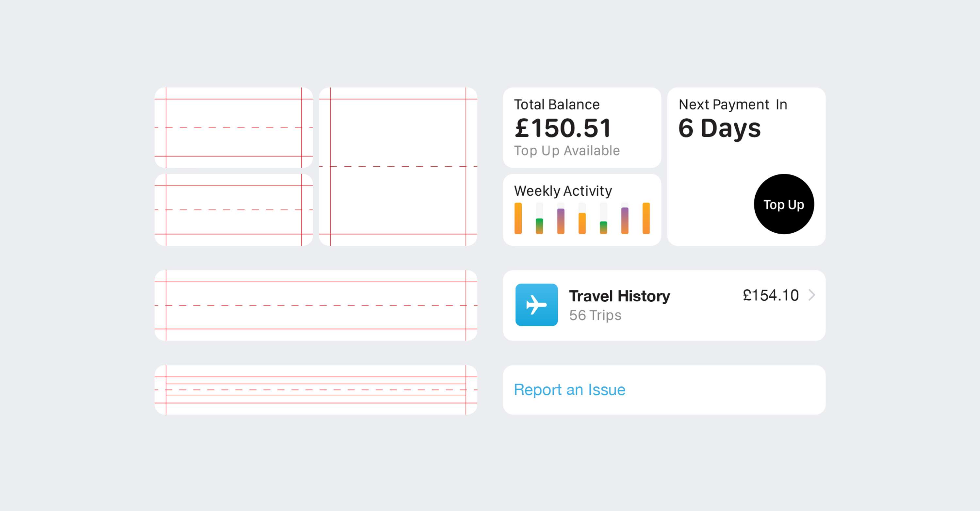Image resolution: width=980 pixels, height=511 pixels.
Task: Click the Weekly Activity heading
Action: [x=563, y=190]
